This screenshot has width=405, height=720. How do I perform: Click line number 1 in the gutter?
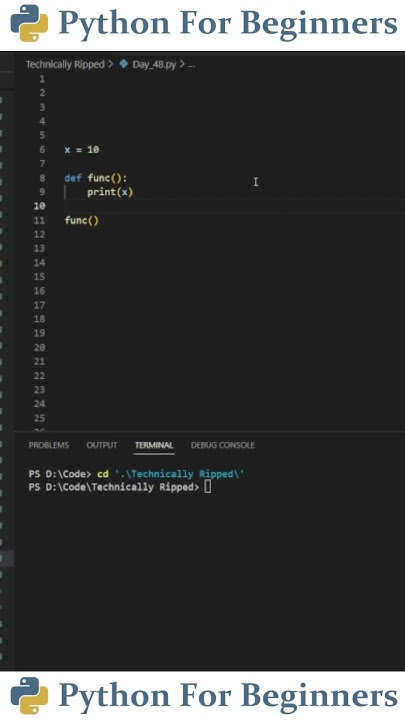click(42, 79)
